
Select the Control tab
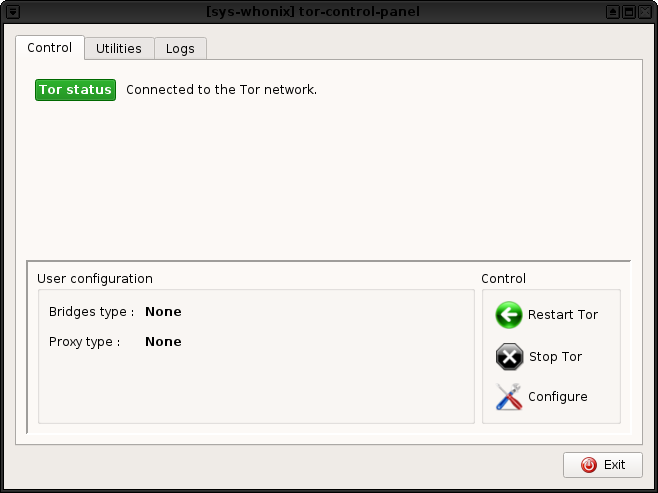[x=49, y=48]
